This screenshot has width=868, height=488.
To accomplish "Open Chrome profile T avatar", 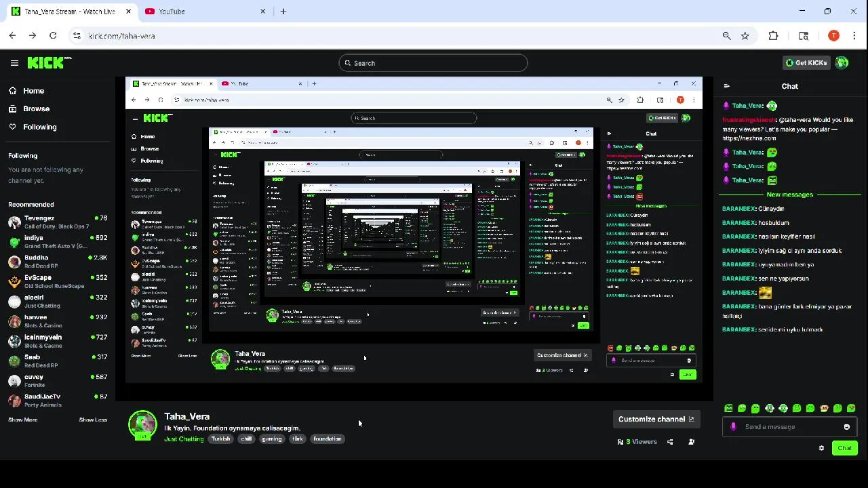I will point(833,36).
